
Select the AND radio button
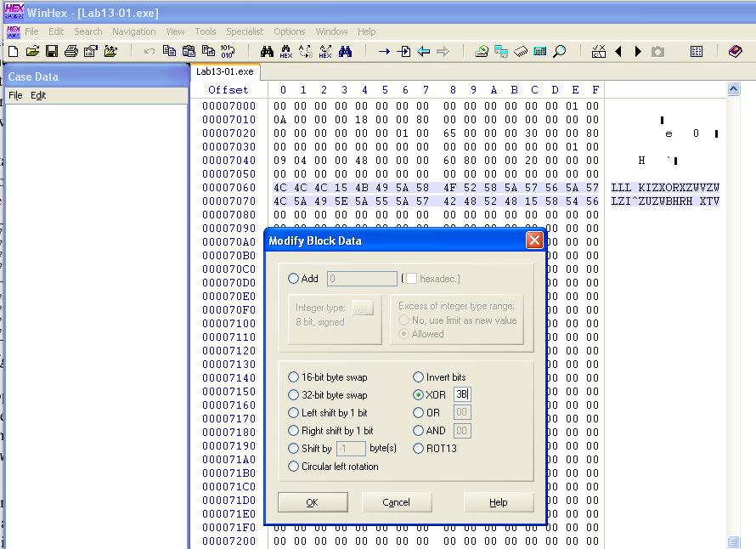tap(418, 430)
